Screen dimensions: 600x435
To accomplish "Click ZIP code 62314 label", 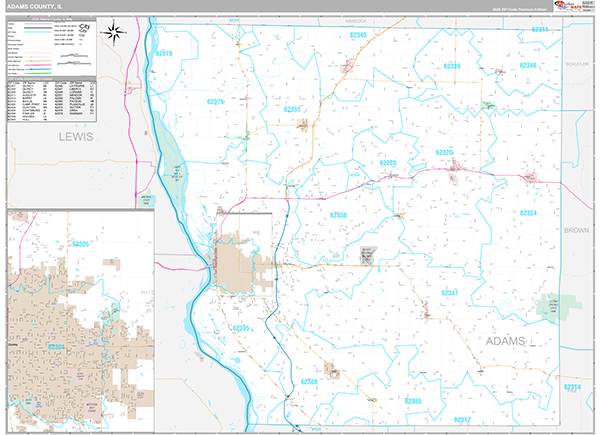I will (572, 387).
